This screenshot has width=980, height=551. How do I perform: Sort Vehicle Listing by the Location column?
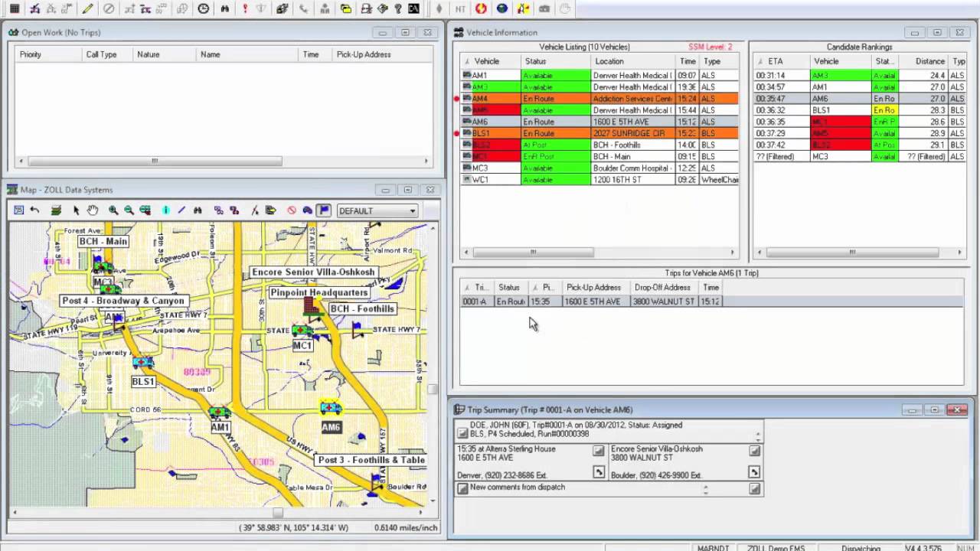pyautogui.click(x=634, y=61)
